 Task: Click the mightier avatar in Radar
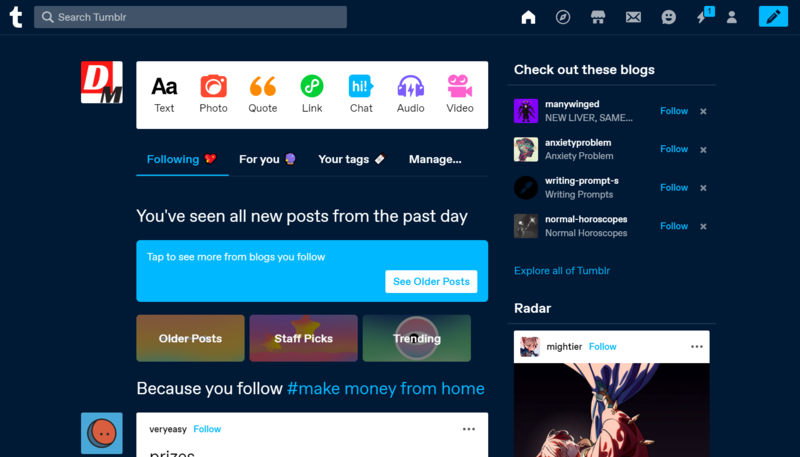pyautogui.click(x=530, y=347)
